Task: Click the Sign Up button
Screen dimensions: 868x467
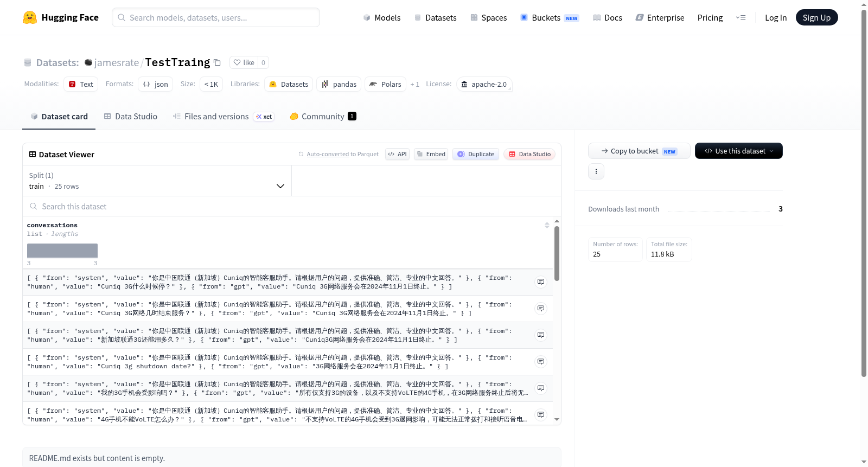Action: tap(816, 17)
